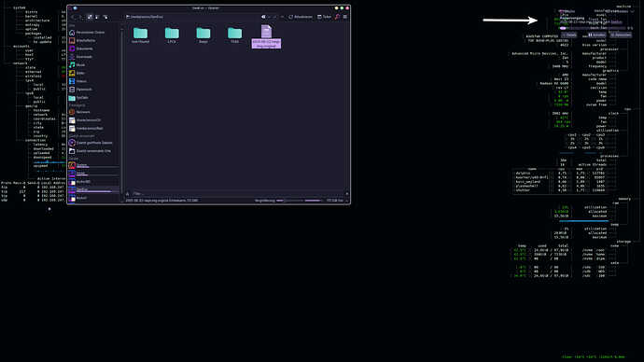This screenshot has height=362, width=644.
Task: Click the Filter input field
Action: point(237,194)
